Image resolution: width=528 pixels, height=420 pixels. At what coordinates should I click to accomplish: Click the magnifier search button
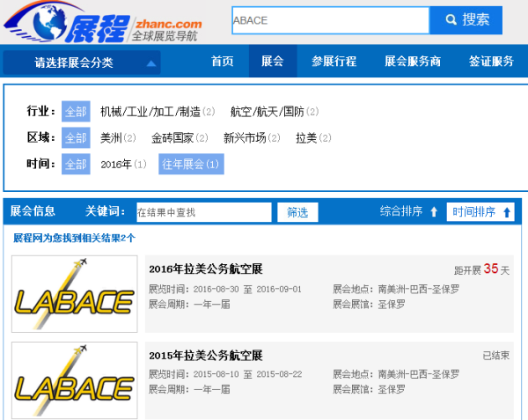[x=466, y=19]
